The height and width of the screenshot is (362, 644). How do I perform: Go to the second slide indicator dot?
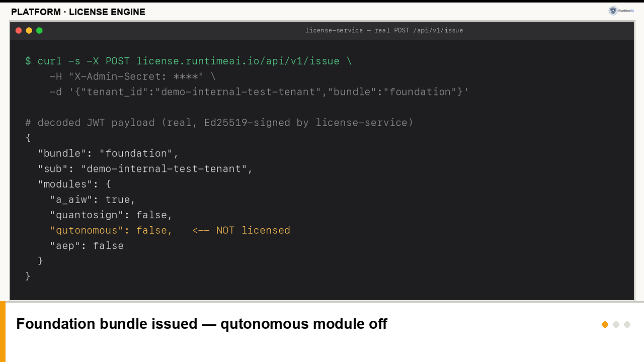point(616,324)
